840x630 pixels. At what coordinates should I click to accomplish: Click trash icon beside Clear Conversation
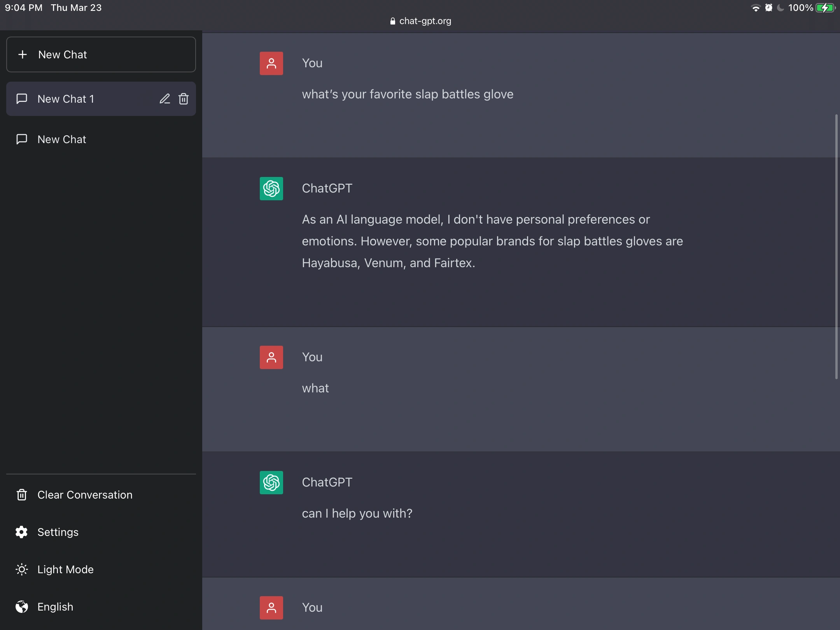21,495
